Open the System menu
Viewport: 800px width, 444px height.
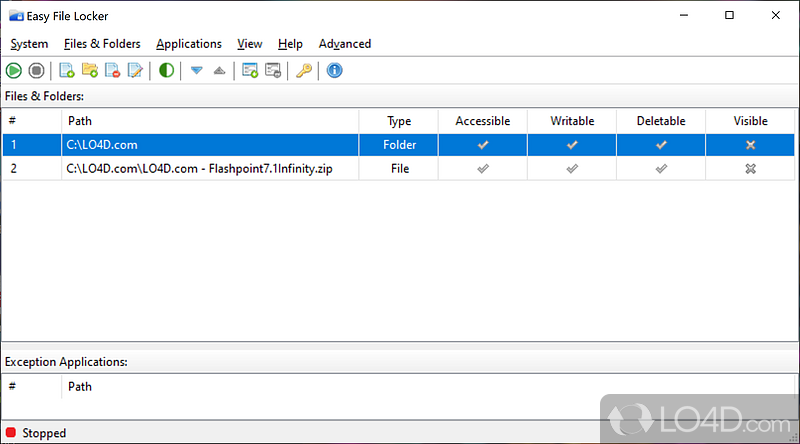29,44
